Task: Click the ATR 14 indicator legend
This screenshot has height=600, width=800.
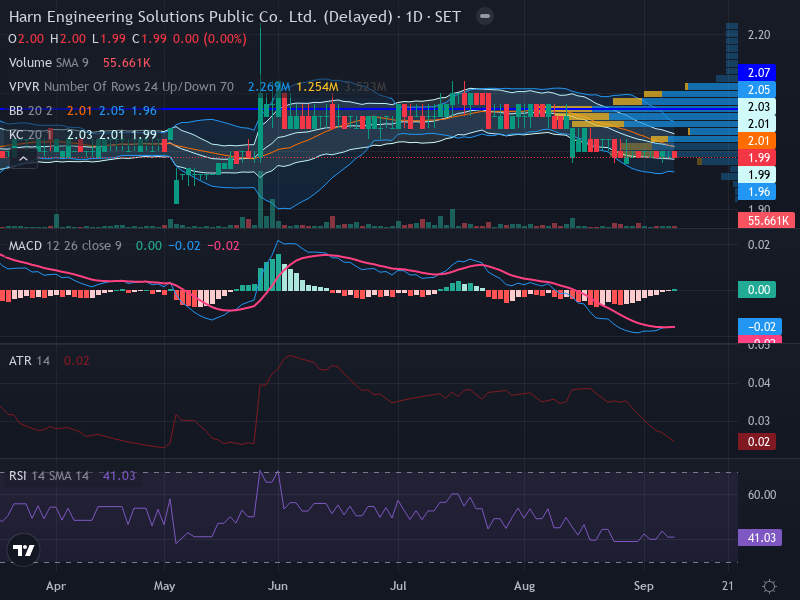Action: point(29,361)
